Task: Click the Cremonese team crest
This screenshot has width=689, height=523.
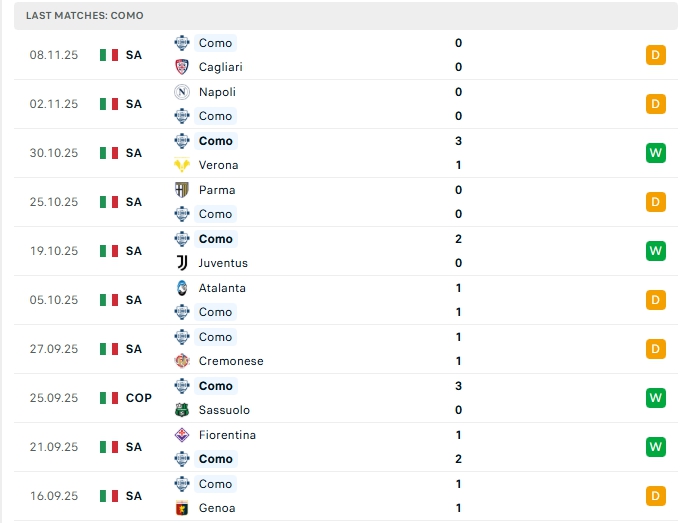Action: click(182, 361)
